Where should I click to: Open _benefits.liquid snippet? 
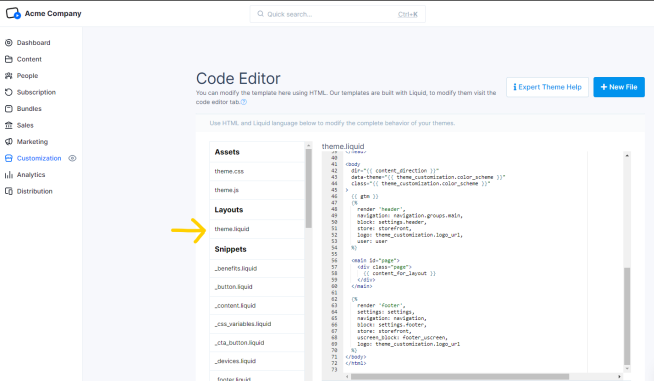tap(257, 268)
